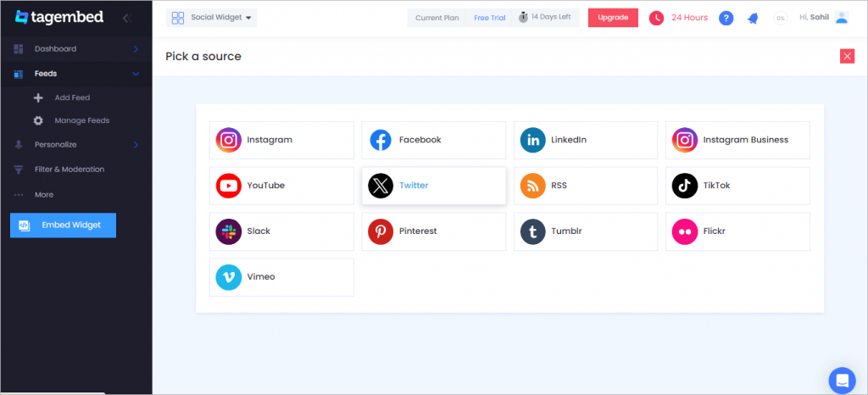Pick the Vimeo source icon
This screenshot has height=395, width=868.
[x=229, y=276]
